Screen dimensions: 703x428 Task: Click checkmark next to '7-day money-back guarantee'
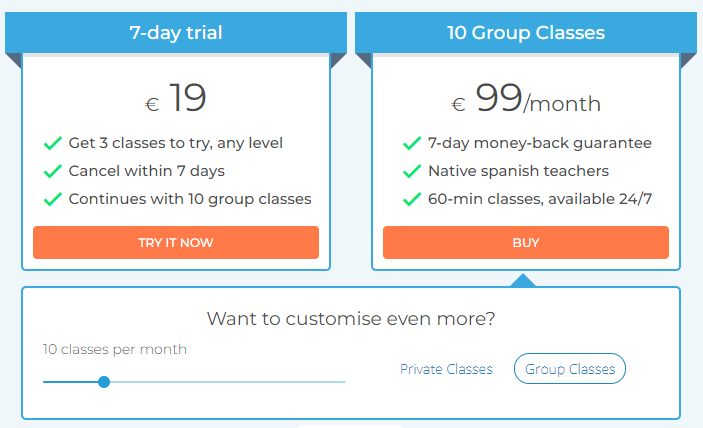click(x=411, y=143)
